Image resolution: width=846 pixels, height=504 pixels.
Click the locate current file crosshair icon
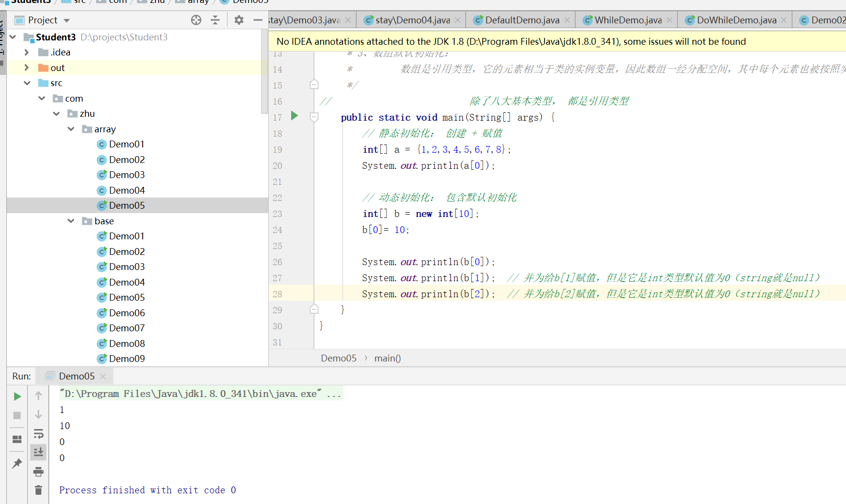[x=196, y=20]
